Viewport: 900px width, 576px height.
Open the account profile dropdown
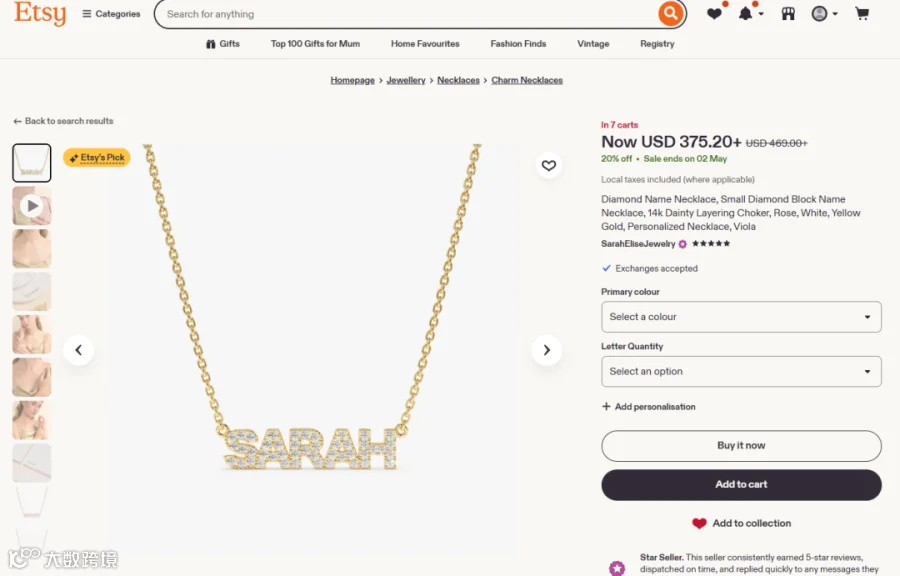(824, 14)
